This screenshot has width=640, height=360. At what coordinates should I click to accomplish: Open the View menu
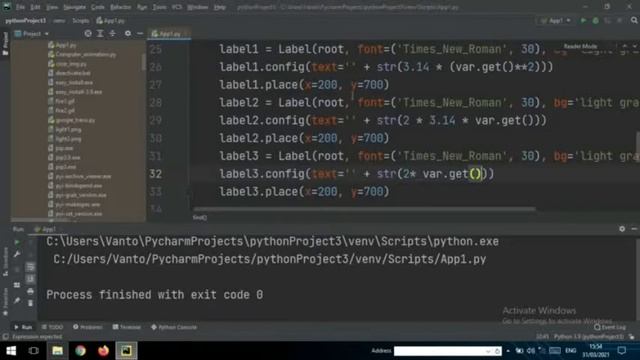tap(52, 7)
